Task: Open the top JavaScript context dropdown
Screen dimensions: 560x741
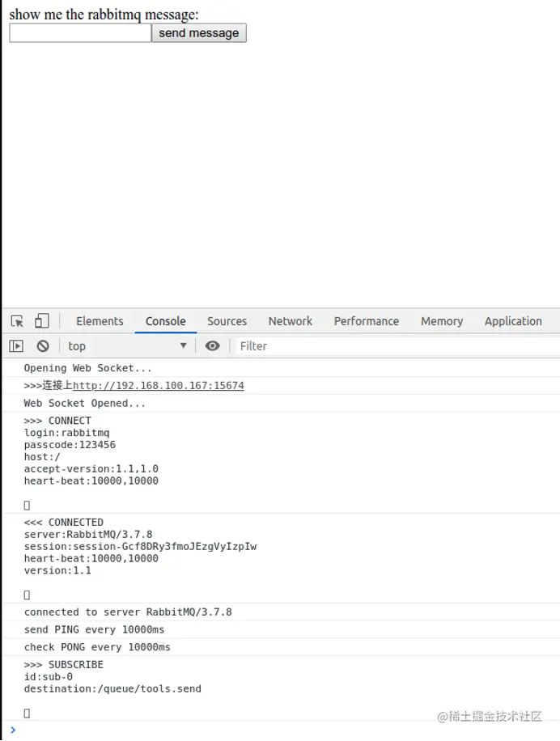Action: [x=128, y=346]
